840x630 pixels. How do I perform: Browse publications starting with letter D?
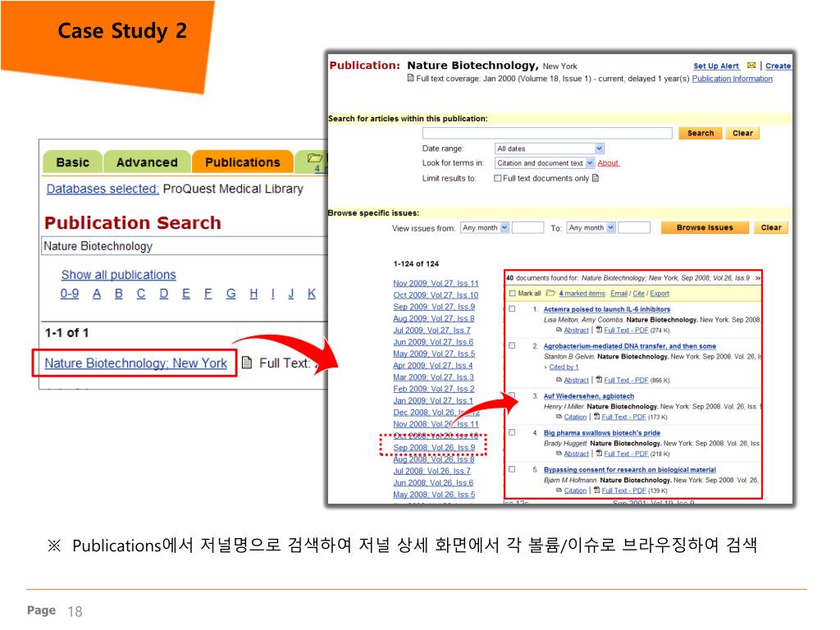[x=164, y=294]
